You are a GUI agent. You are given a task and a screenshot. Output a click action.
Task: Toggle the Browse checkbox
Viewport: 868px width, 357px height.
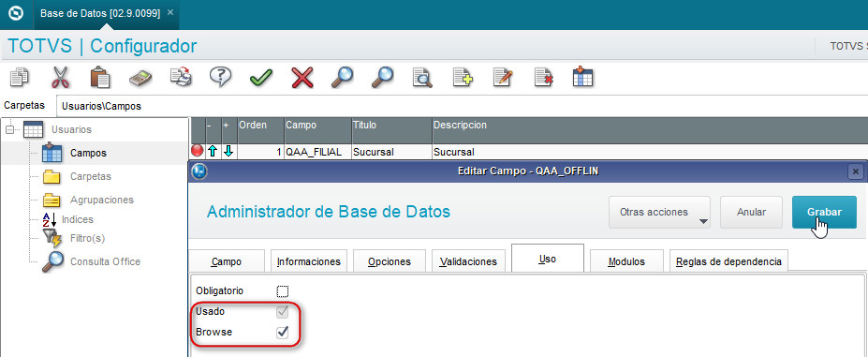[x=283, y=332]
